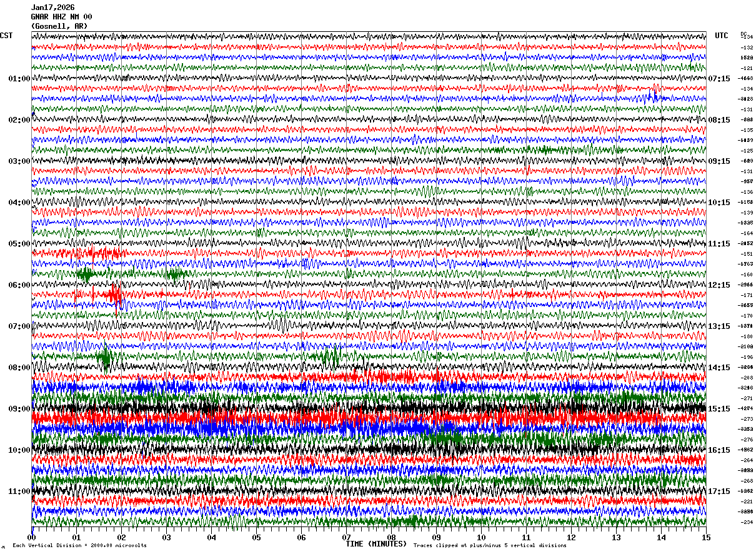Click minute tick 00 on time axis
The image size is (756, 554).
pyautogui.click(x=32, y=537)
